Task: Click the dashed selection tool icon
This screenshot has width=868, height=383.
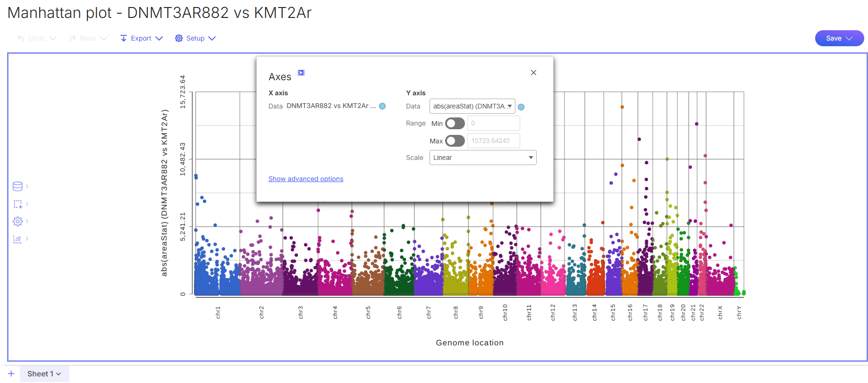Action: tap(17, 204)
